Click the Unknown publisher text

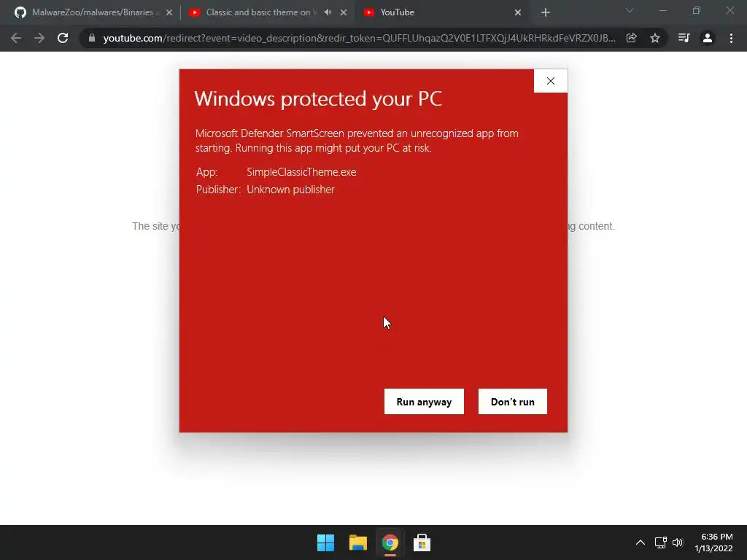[290, 190]
